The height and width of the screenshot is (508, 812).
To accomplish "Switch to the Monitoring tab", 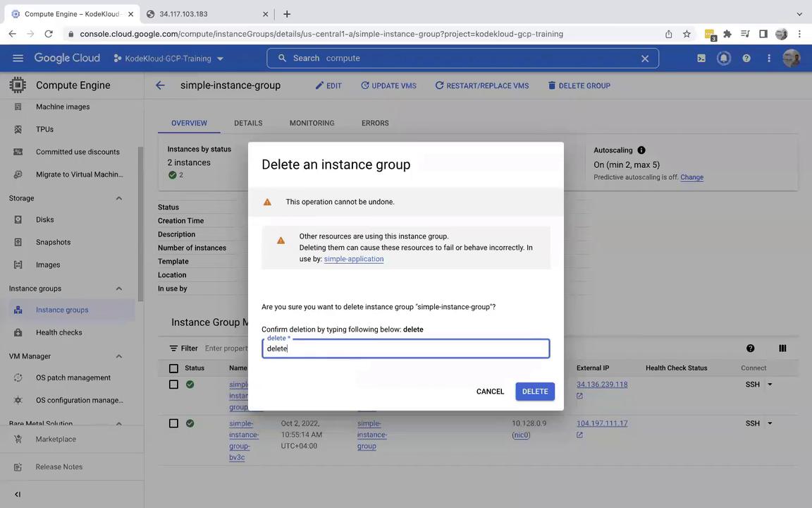I will click(312, 123).
